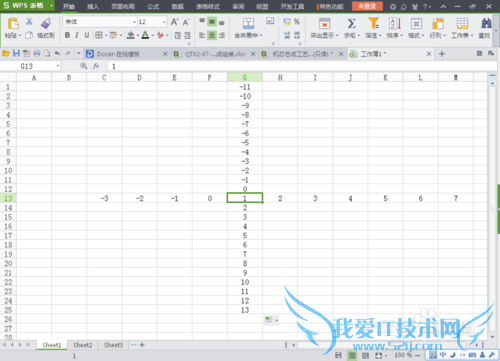Screen dimensions: 500x361
Task: Toggle top vertical alignment
Action: tap(202, 22)
